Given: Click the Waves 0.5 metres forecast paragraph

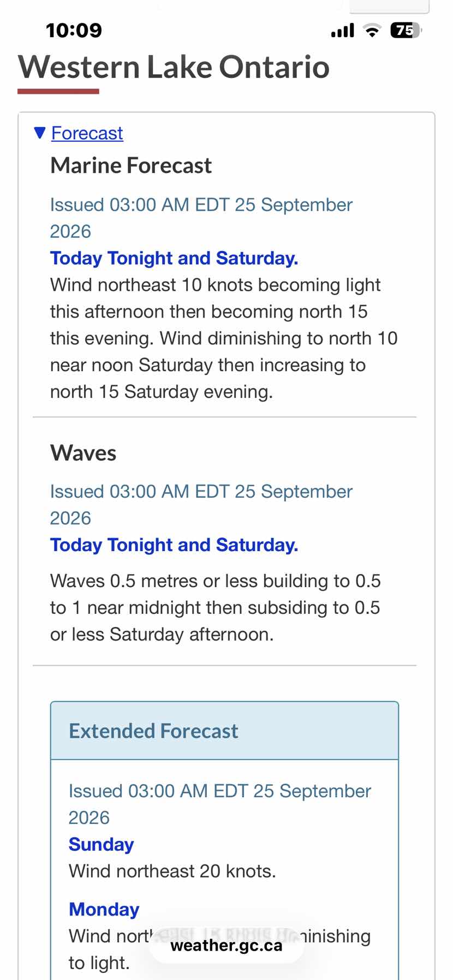Looking at the screenshot, I should coord(216,607).
